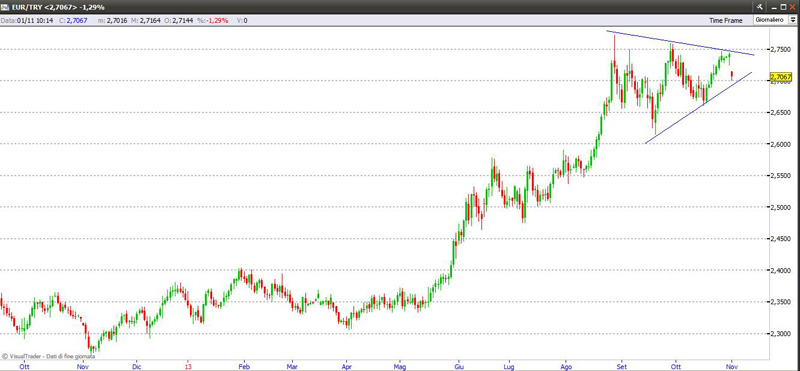This screenshot has height=371, width=800.
Task: Open the chart tools wrench icon
Action: 760,7
